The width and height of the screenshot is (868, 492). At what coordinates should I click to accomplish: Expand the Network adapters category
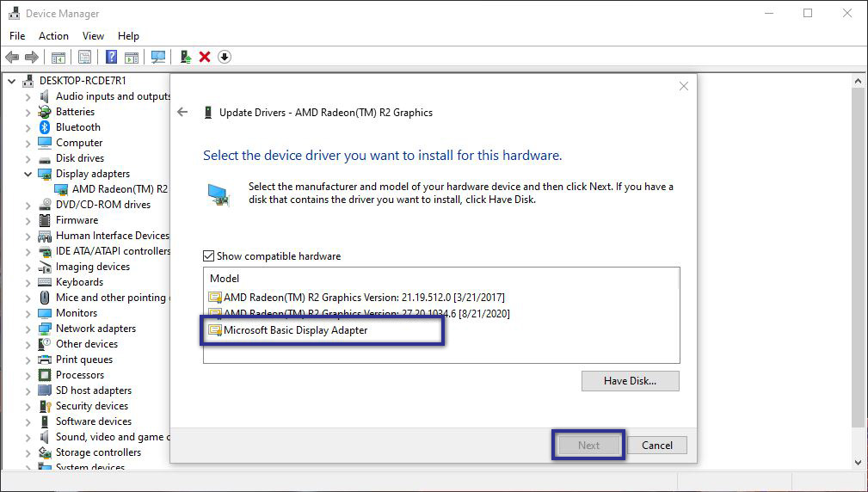click(x=28, y=329)
